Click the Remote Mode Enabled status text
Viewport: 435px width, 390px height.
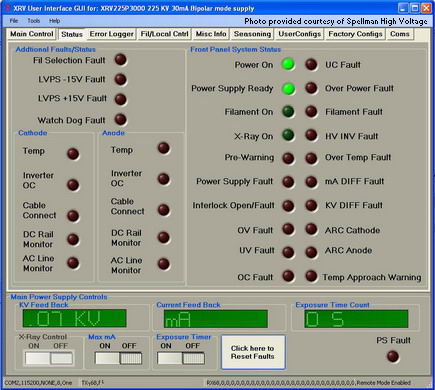tap(383, 383)
